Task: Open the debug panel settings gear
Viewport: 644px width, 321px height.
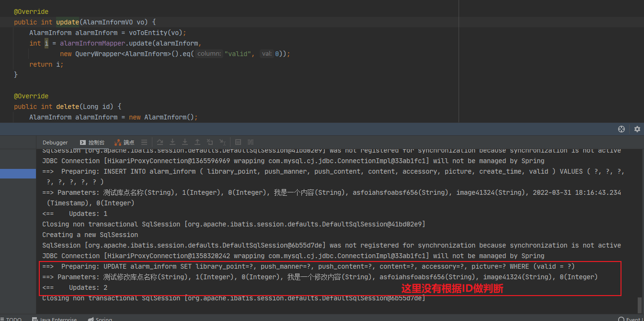Action: click(x=637, y=129)
